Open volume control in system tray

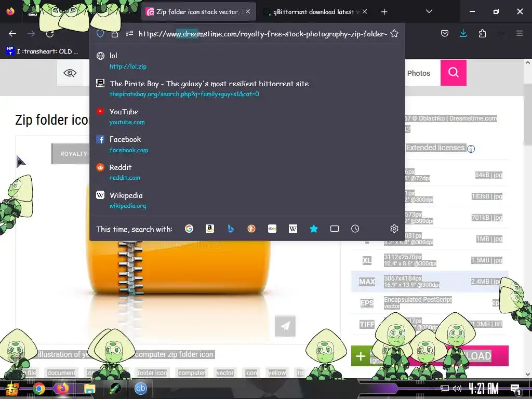click(x=457, y=389)
